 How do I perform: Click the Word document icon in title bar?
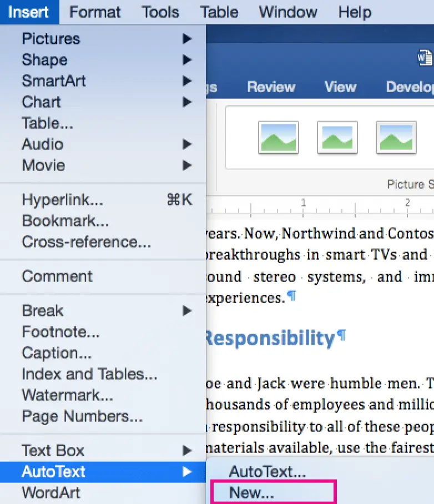[425, 58]
